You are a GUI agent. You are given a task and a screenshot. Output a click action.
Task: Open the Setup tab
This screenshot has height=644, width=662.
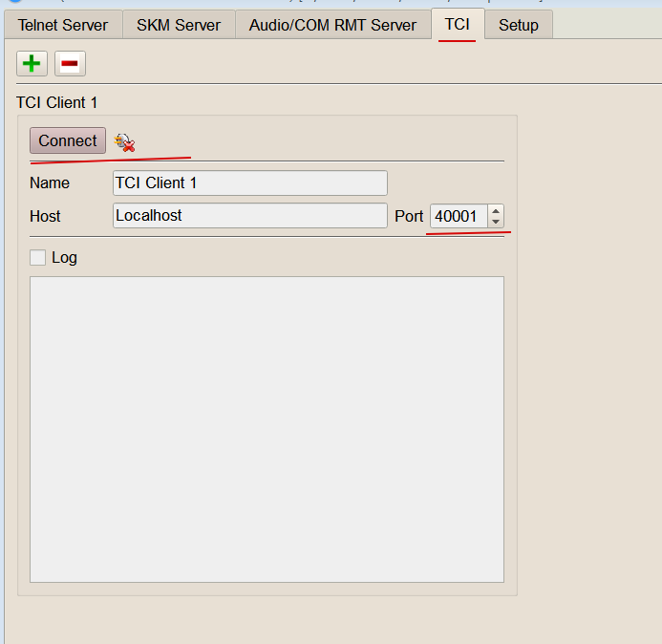[x=519, y=25]
